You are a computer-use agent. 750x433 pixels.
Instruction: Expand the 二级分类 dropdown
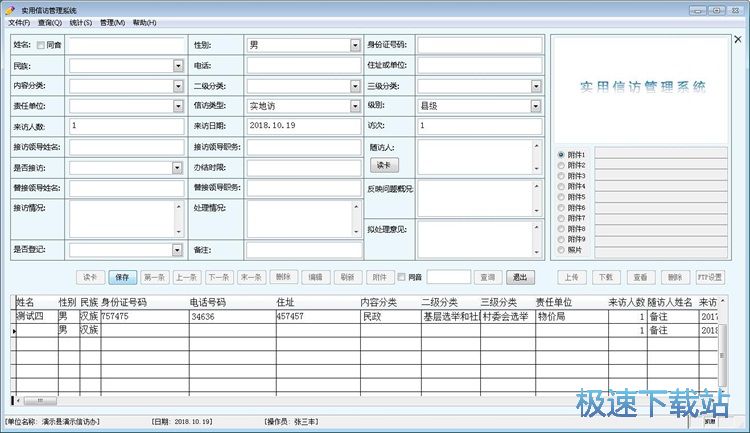point(355,86)
